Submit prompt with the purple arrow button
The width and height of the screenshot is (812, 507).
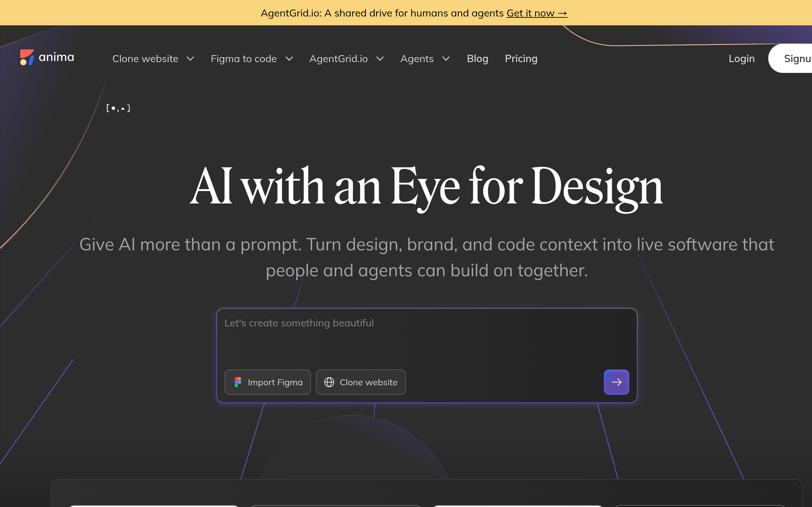click(x=616, y=382)
